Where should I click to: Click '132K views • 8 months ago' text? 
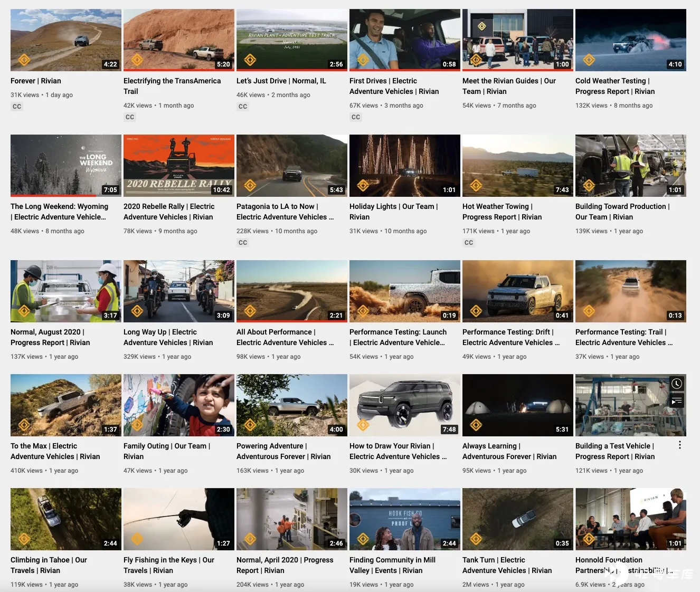click(614, 106)
